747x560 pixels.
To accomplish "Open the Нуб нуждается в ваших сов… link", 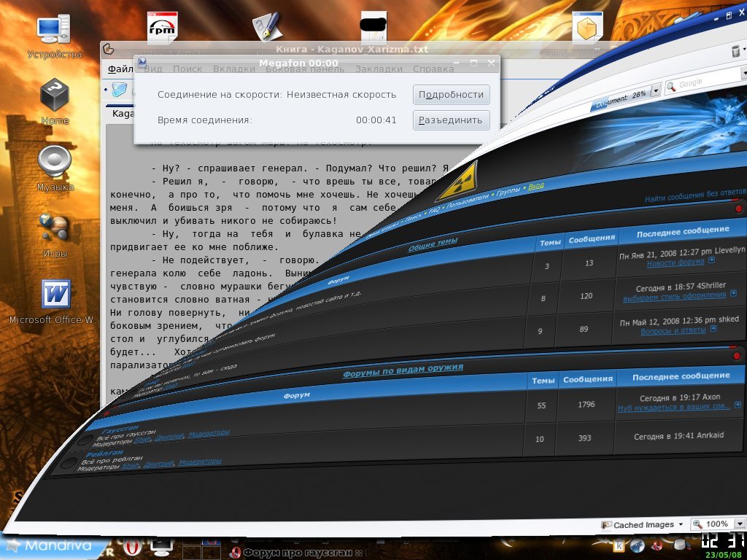I will point(673,407).
